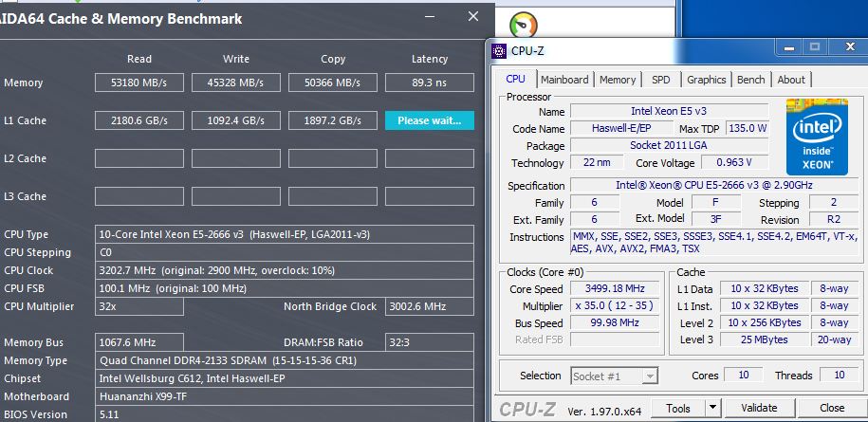Click Package field Socket 2011 LGA
The width and height of the screenshot is (868, 422).
pos(670,145)
